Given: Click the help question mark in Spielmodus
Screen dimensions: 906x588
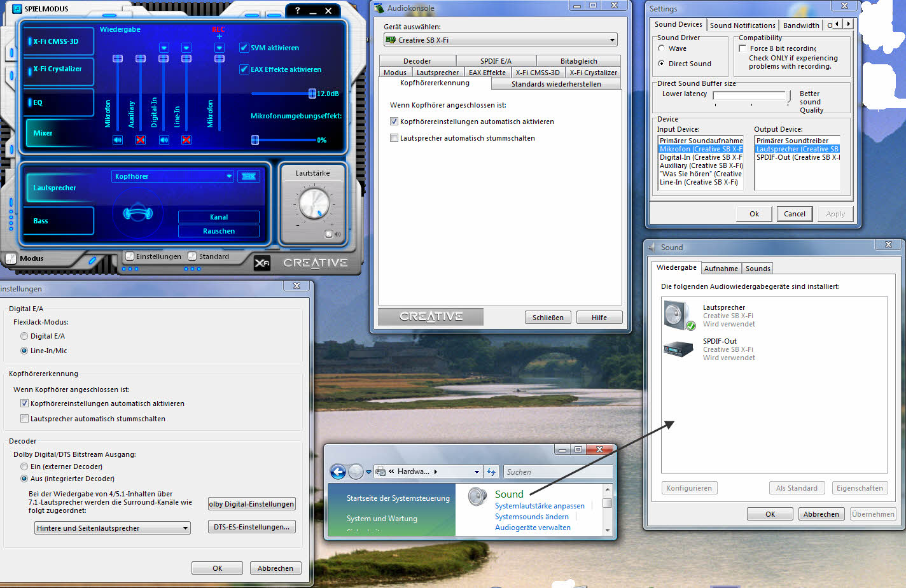Looking at the screenshot, I should pos(297,10).
